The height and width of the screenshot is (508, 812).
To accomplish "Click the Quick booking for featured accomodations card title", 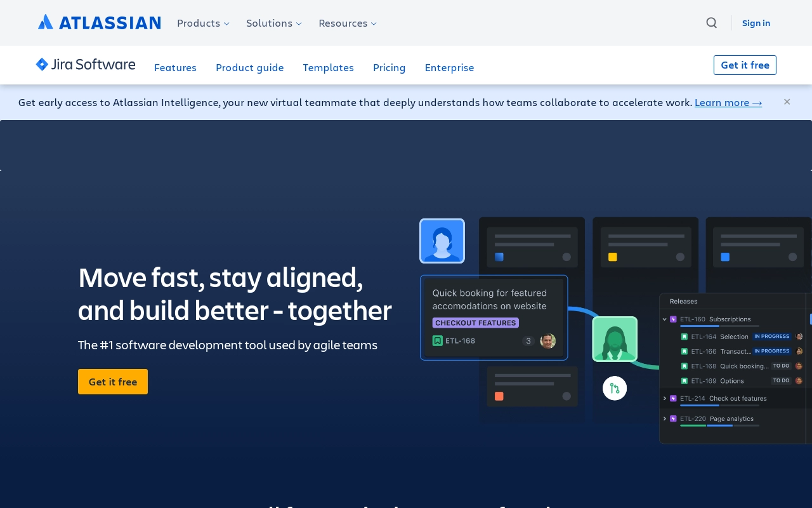I will click(x=490, y=300).
